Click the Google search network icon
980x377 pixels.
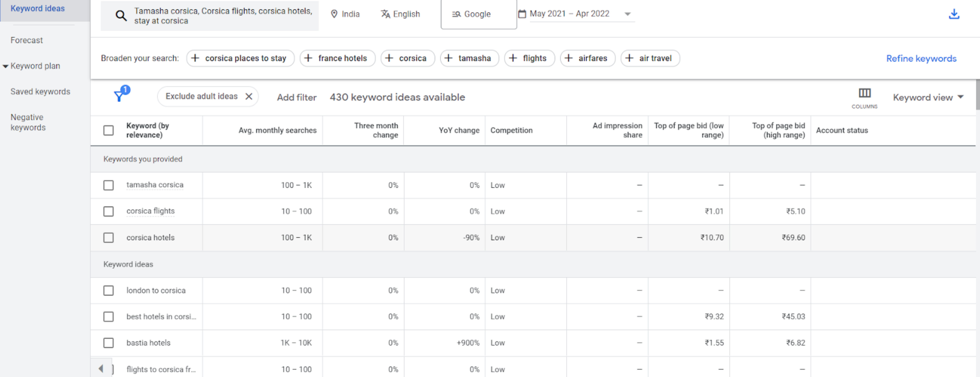point(456,14)
